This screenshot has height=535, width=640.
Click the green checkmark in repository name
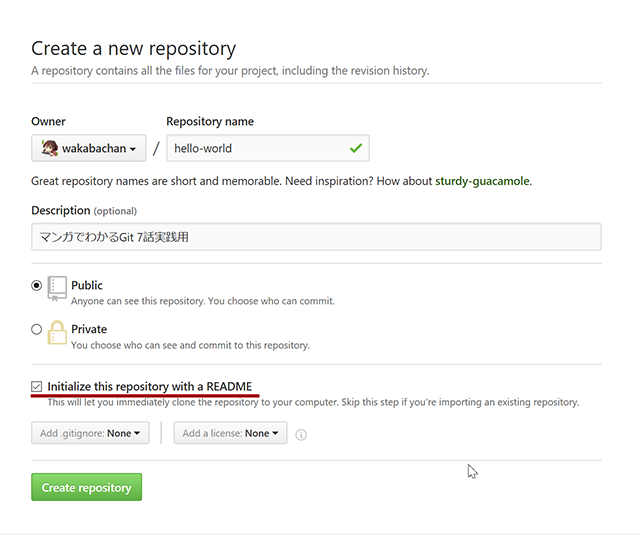pos(356,148)
